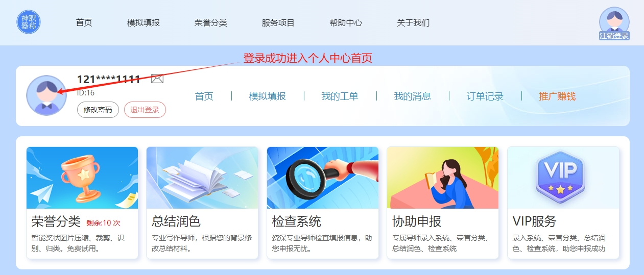Screen dimensions: 644x275
Task: Go to 首页 in the top navigation
Action: coord(84,22)
